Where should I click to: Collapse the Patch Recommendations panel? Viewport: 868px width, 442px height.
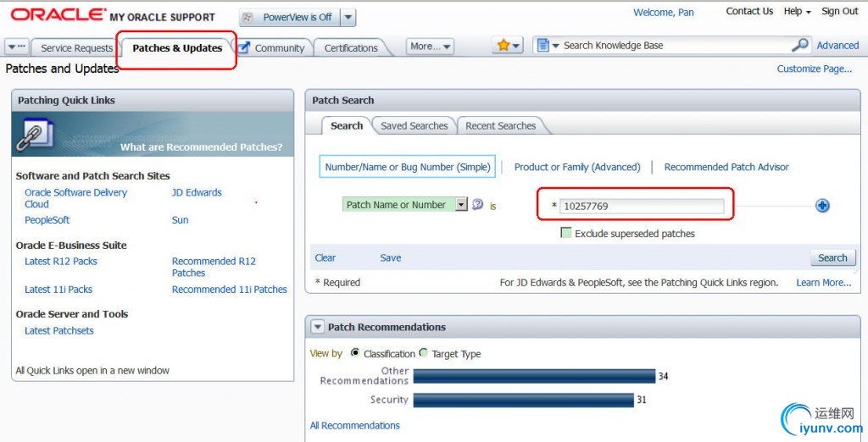click(317, 327)
